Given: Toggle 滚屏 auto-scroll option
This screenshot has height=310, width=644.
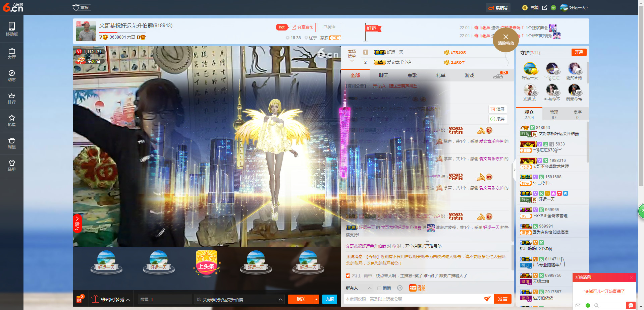Looking at the screenshot, I should pos(497,119).
